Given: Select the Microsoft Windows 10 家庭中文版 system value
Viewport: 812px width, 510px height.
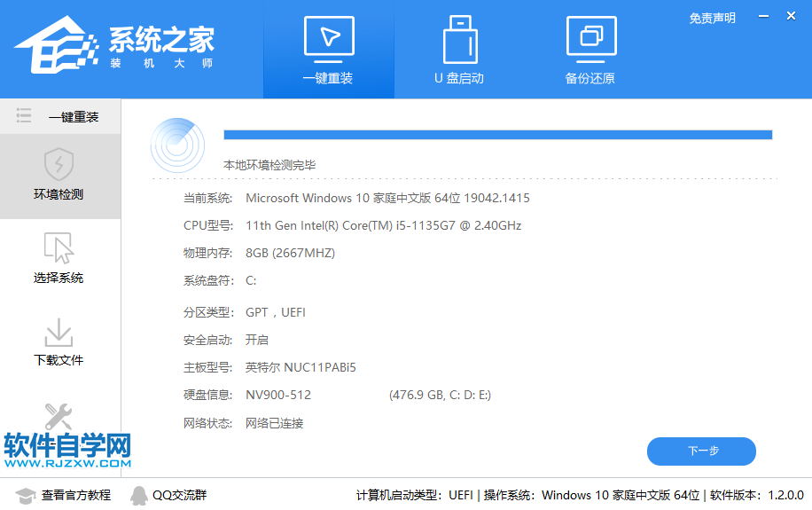Looking at the screenshot, I should pyautogui.click(x=387, y=198).
